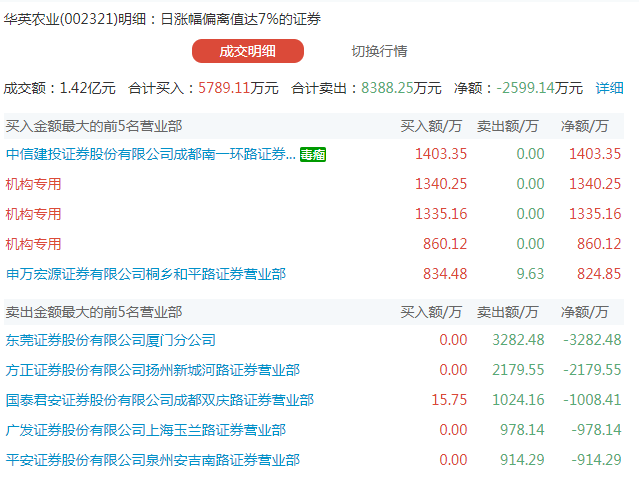639x482 pixels.
Task: Click sell amount 3282.48 for 东莞证券
Action: (x=518, y=340)
